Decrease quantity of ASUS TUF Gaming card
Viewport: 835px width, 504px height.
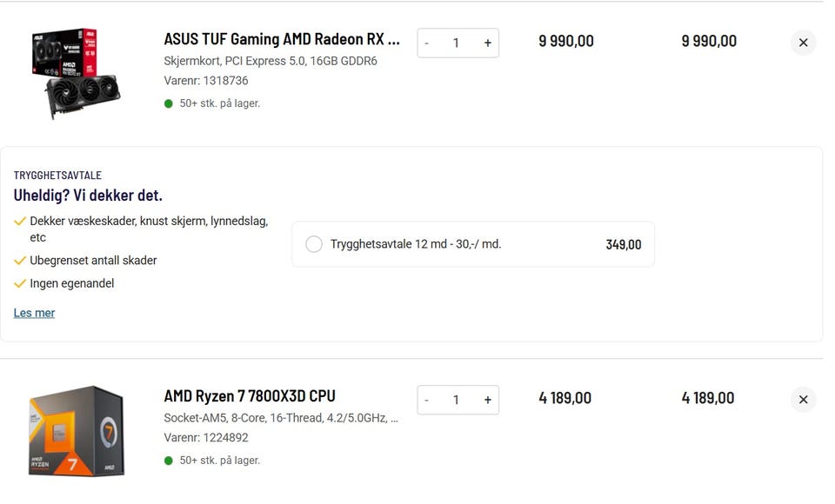click(x=426, y=43)
